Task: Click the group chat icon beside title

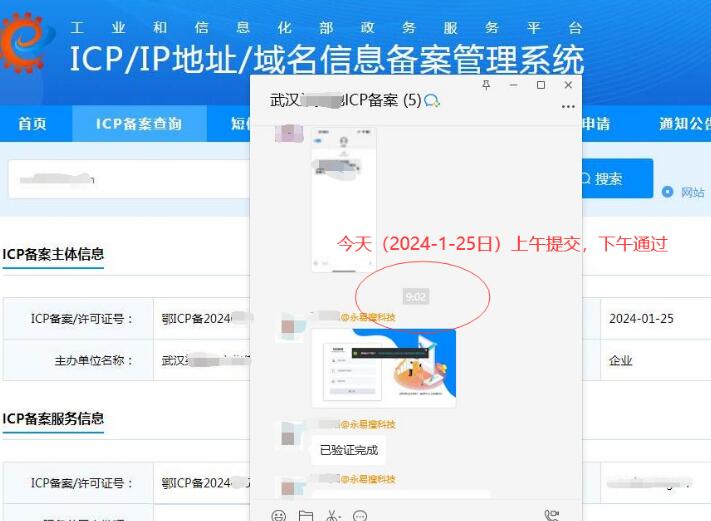Action: click(432, 101)
